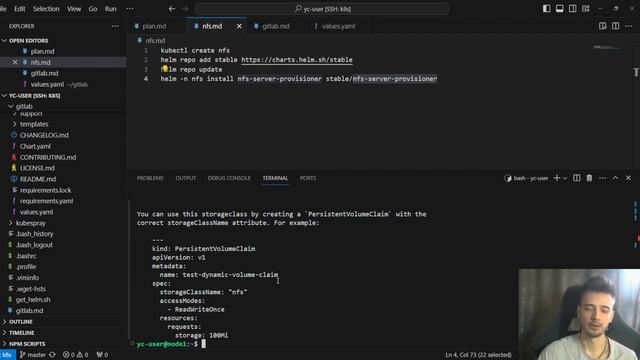Open the Output panel tab
Image resolution: width=640 pixels, height=360 pixels.
tap(186, 178)
